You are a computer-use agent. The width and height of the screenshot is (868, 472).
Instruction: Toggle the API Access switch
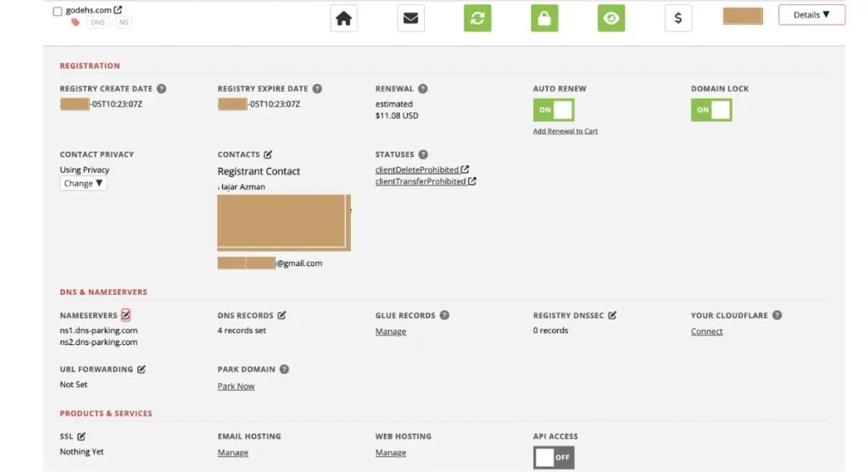tap(553, 458)
